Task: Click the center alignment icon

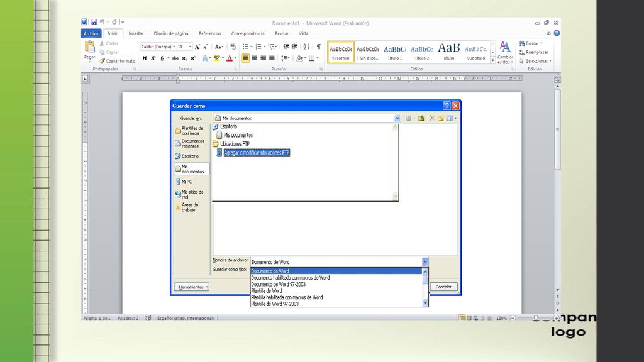Action: pyautogui.click(x=254, y=58)
